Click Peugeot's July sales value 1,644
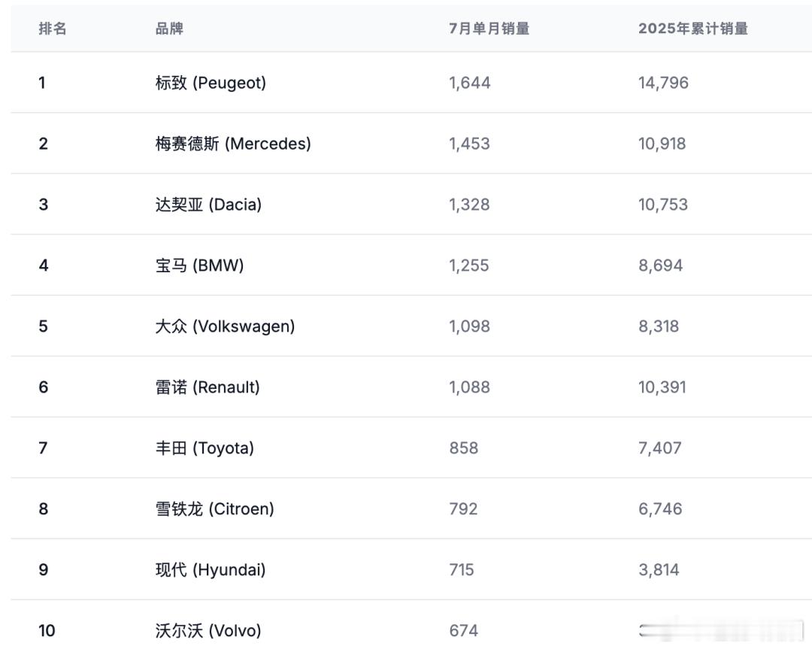 pos(470,83)
